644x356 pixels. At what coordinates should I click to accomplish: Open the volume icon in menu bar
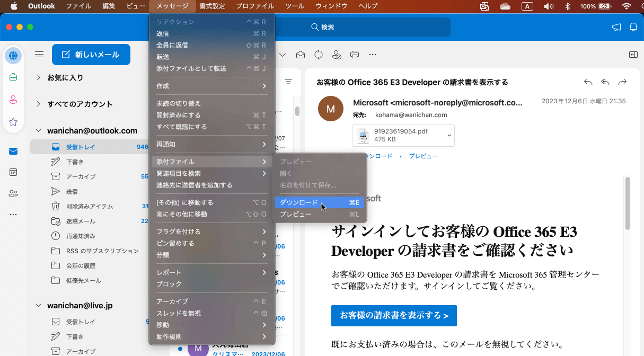[549, 6]
